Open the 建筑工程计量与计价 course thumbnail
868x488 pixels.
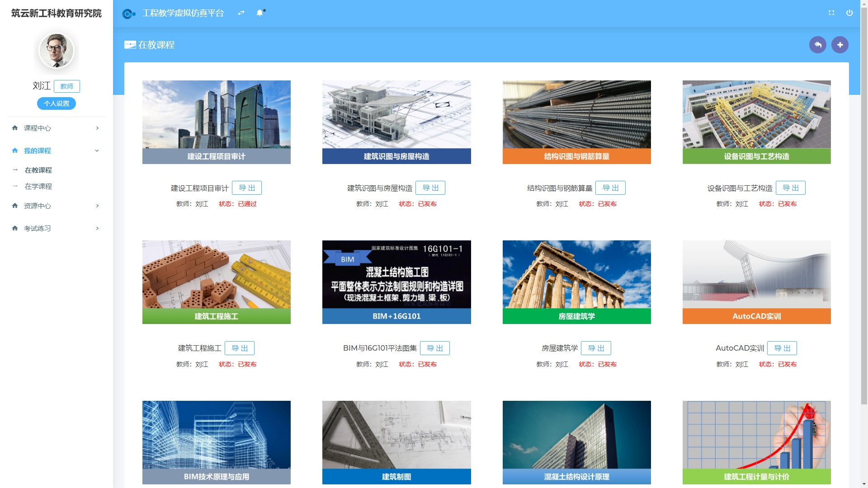pyautogui.click(x=757, y=442)
